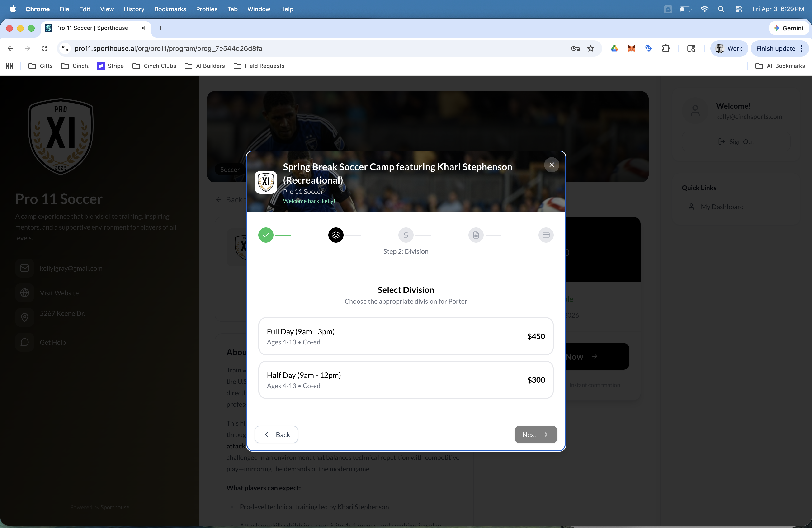View site information icon in address bar
Screen dimensions: 812x528
point(65,48)
